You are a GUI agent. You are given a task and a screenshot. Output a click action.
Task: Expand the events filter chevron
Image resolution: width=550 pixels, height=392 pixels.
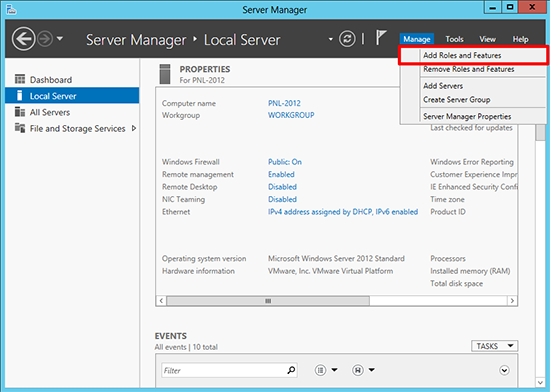click(504, 370)
